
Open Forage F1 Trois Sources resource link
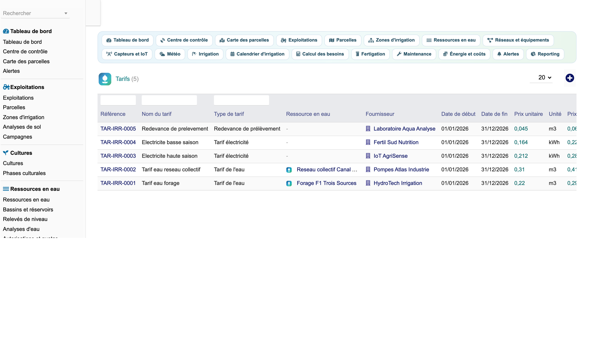326,183
